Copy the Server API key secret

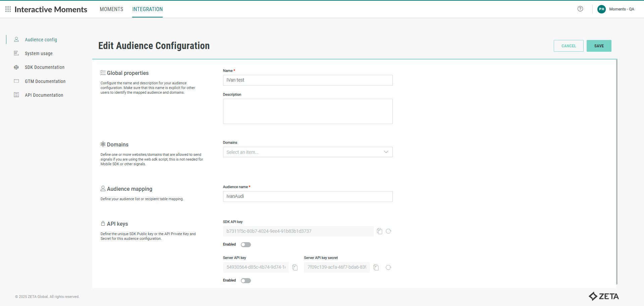[x=376, y=267]
